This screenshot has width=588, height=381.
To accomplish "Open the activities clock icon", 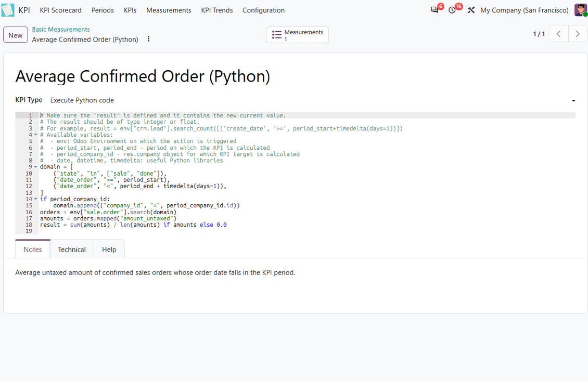I will (452, 10).
